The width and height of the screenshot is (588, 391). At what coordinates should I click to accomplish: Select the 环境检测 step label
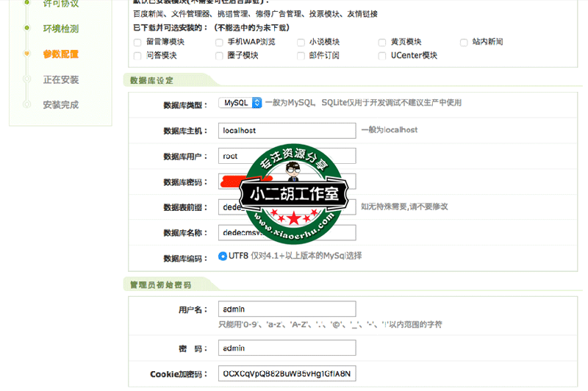(x=60, y=29)
